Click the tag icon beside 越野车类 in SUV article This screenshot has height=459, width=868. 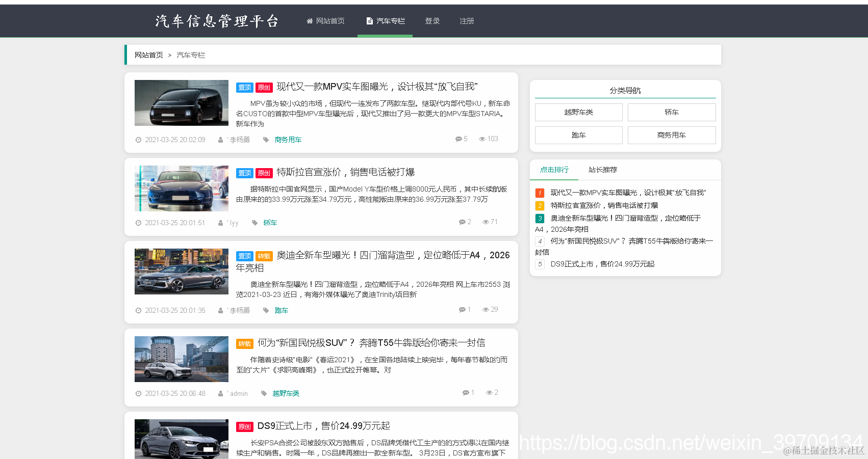point(264,393)
